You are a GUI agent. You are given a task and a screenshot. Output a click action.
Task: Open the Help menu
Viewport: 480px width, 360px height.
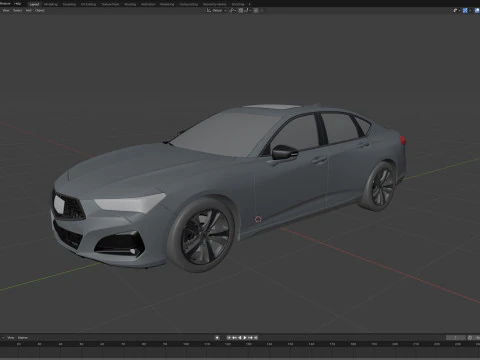coord(18,4)
